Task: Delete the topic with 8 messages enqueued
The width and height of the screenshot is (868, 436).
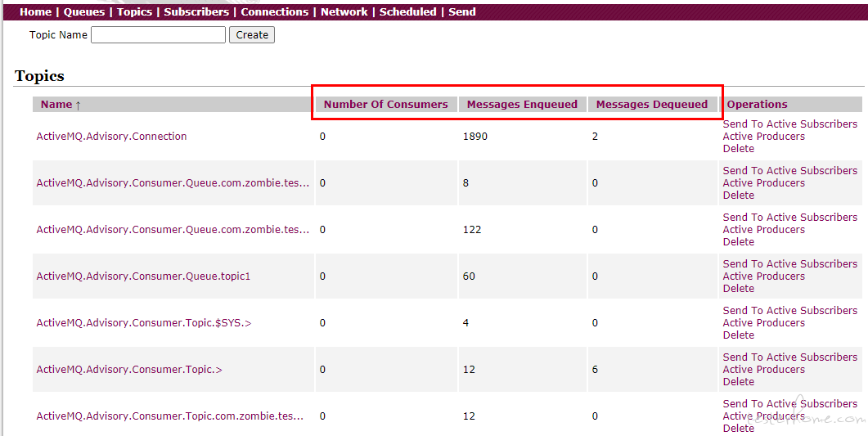Action: point(739,195)
